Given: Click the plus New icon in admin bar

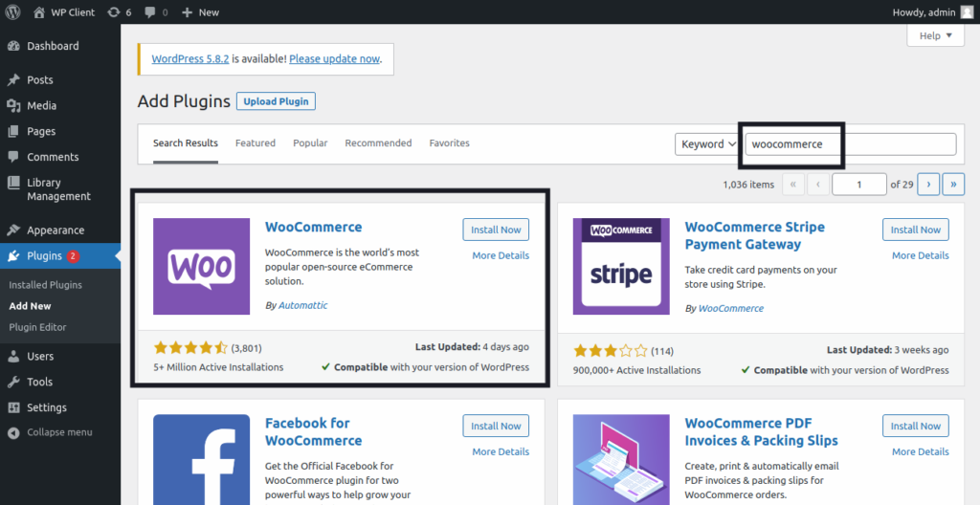Looking at the screenshot, I should 187,11.
